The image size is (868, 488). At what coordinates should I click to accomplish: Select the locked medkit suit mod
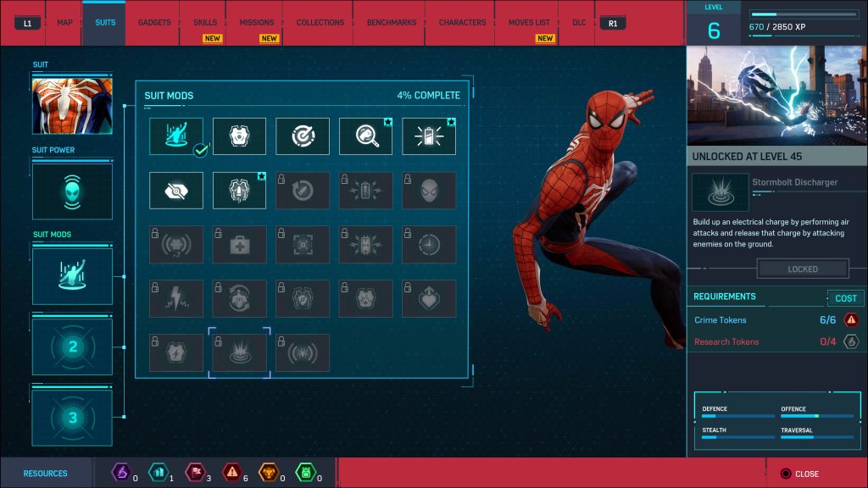pos(239,244)
